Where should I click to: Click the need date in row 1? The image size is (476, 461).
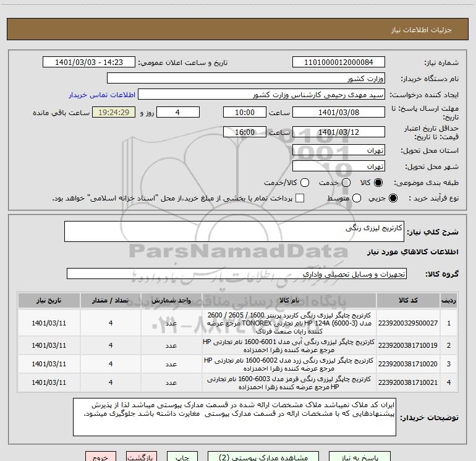coord(49,323)
